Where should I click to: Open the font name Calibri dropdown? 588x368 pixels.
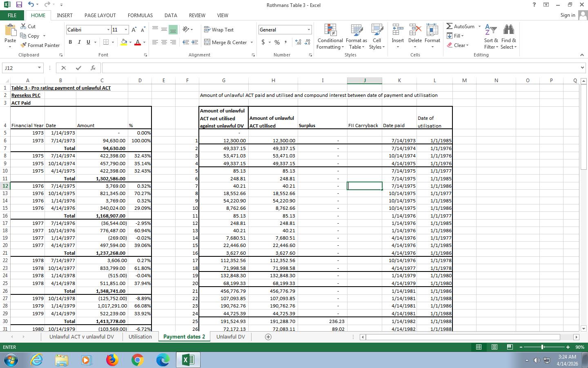(x=108, y=30)
